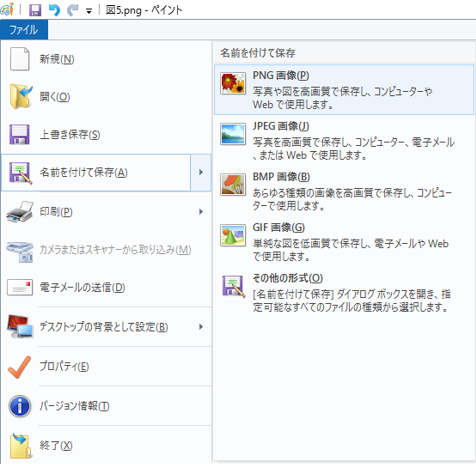Click the PNG image flower icon
476x464 pixels.
click(x=233, y=83)
